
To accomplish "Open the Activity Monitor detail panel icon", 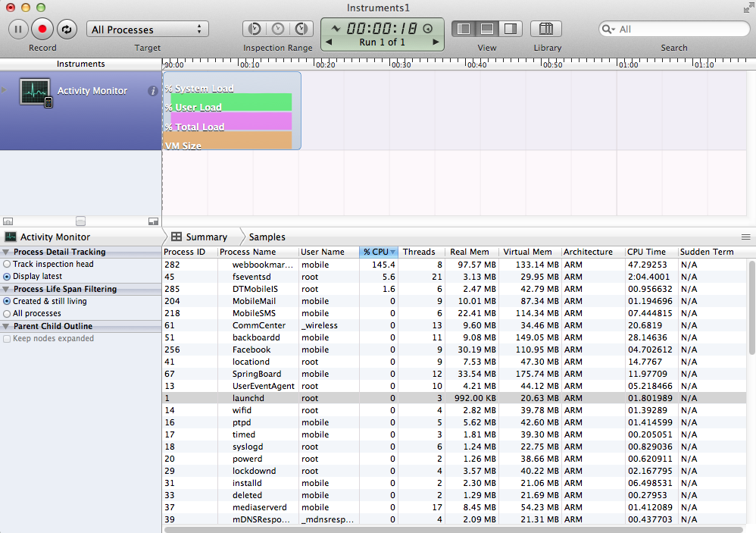I will (x=10, y=237).
